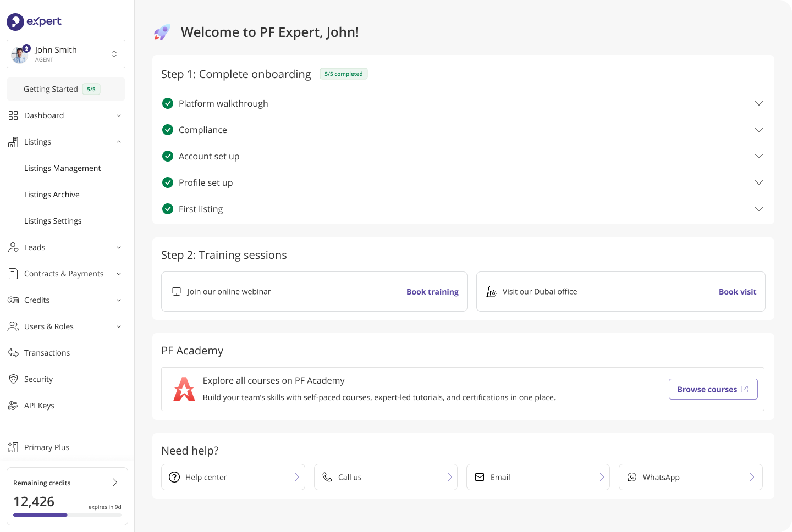The image size is (792, 532).
Task: Click the Transactions arrows icon
Action: pyautogui.click(x=13, y=353)
